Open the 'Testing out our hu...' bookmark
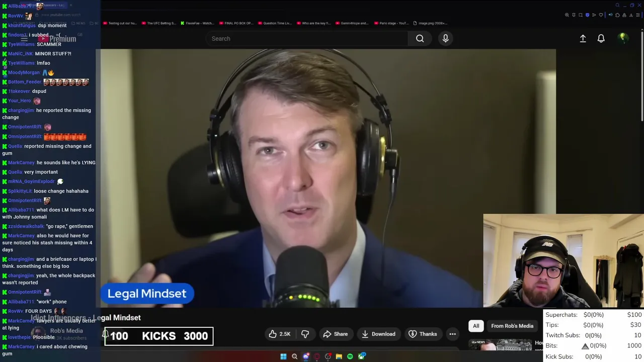The image size is (644, 362). pyautogui.click(x=120, y=23)
